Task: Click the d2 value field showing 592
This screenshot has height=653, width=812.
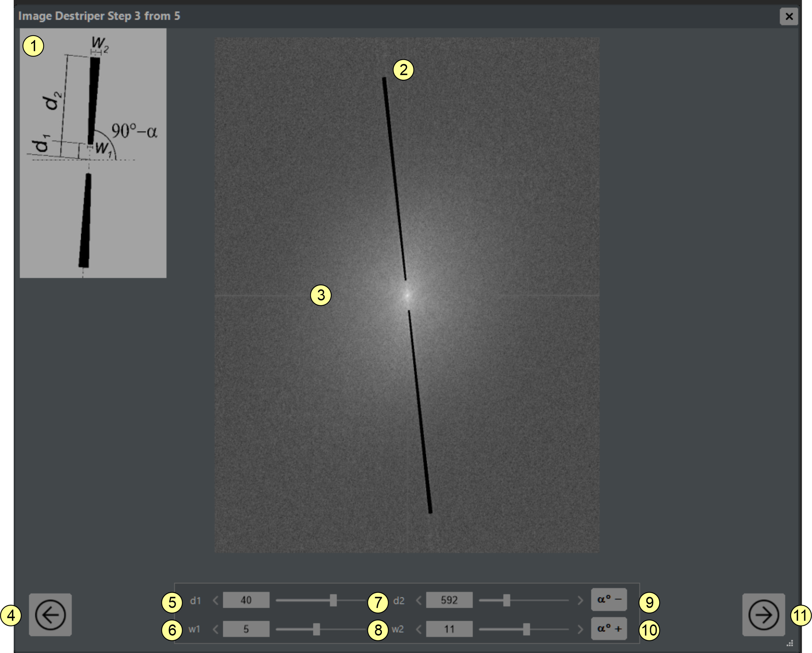Action: point(449,600)
